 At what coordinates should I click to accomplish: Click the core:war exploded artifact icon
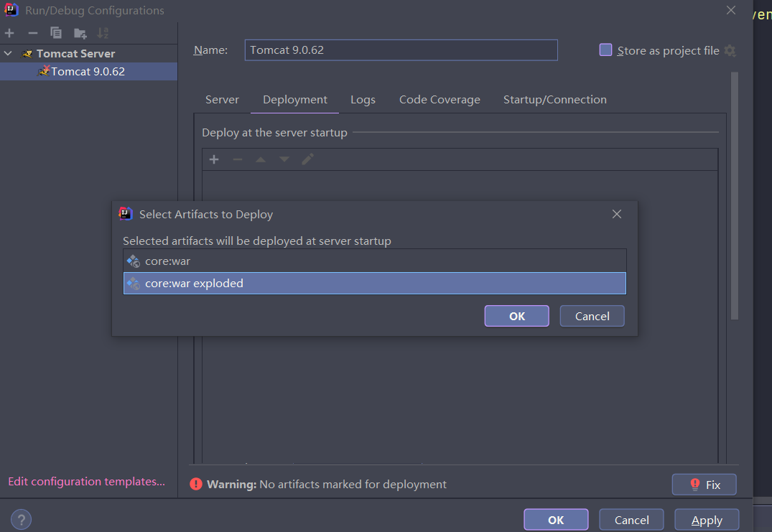[x=134, y=283]
